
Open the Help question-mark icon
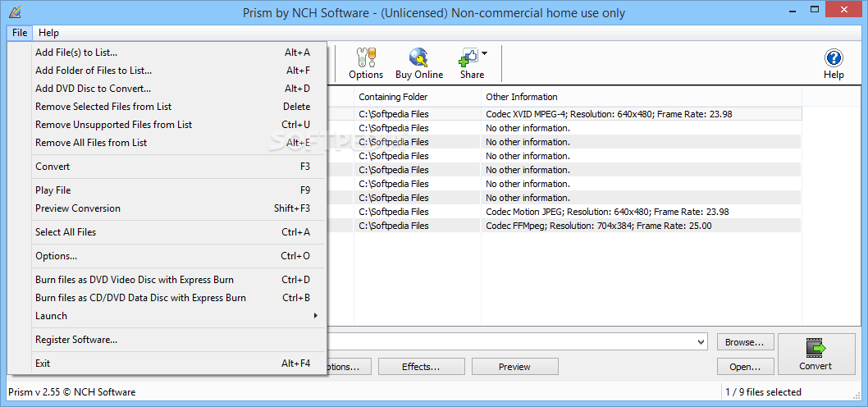click(x=833, y=57)
